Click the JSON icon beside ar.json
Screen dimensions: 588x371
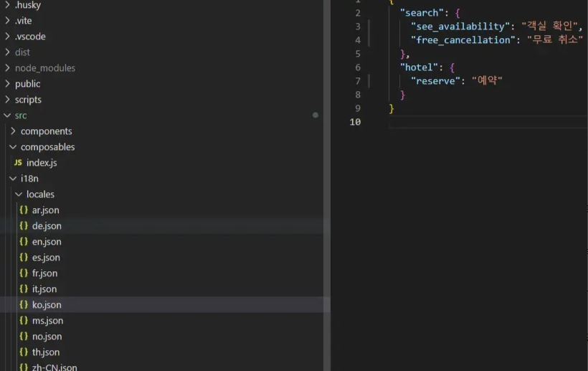24,210
